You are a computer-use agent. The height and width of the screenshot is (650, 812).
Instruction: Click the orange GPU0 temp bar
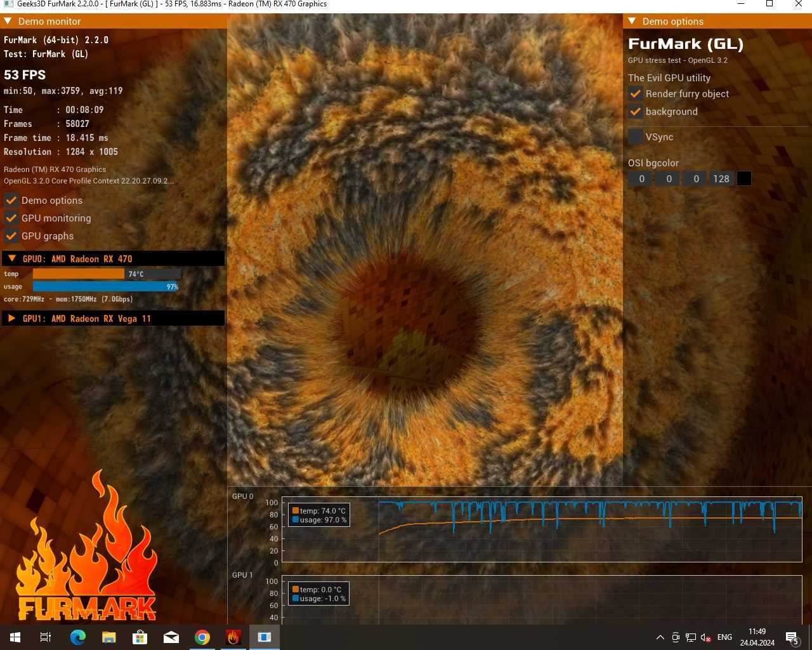click(79, 274)
